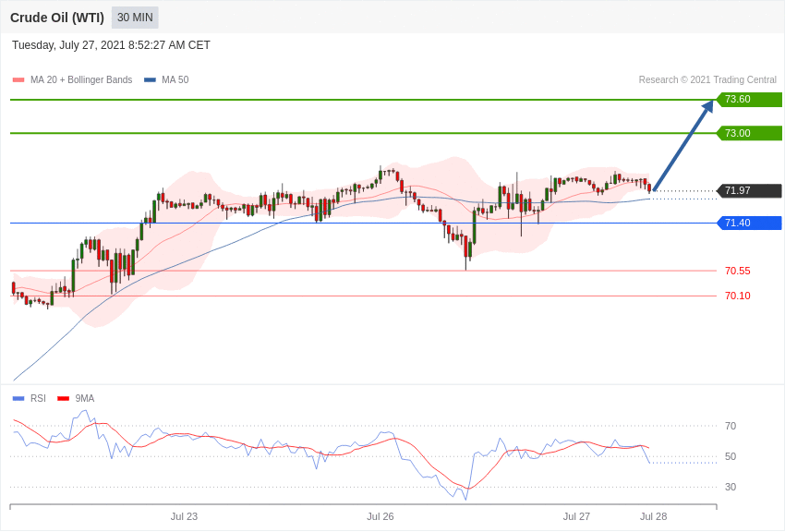This screenshot has height=532, width=785.
Task: Click the RSI 70 level label
Action: (x=731, y=426)
